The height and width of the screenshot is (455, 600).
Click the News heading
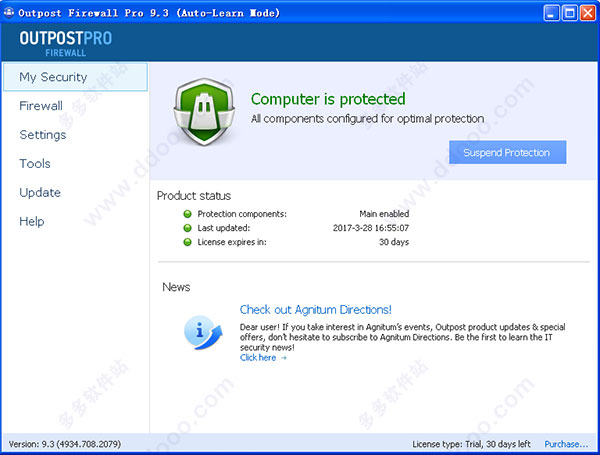[176, 287]
